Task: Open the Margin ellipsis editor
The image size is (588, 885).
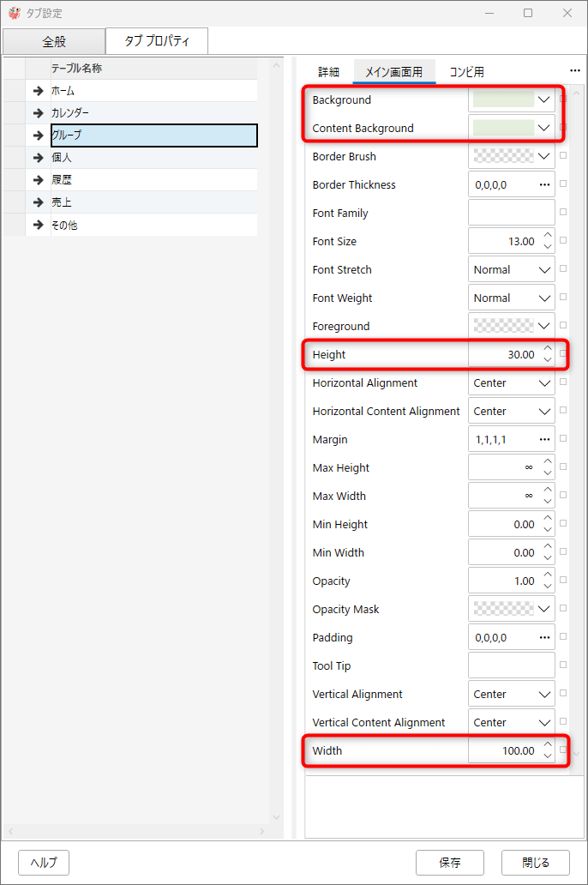Action: coord(544,439)
